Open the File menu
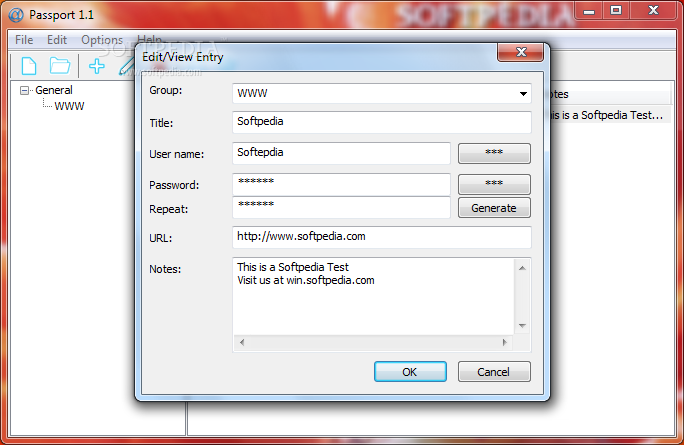The height and width of the screenshot is (445, 684). coord(24,40)
